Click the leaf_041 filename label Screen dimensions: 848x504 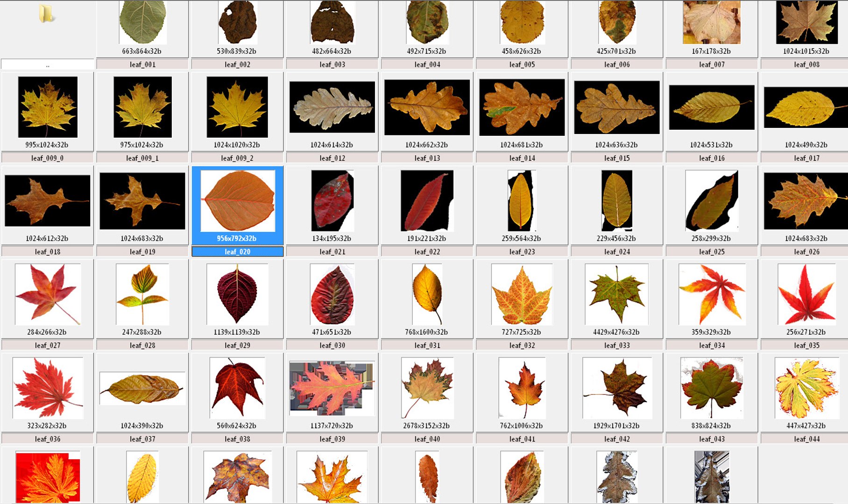(x=522, y=439)
